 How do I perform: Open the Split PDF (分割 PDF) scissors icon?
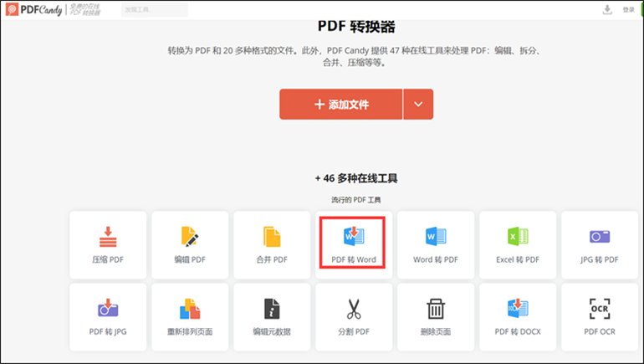coord(354,309)
